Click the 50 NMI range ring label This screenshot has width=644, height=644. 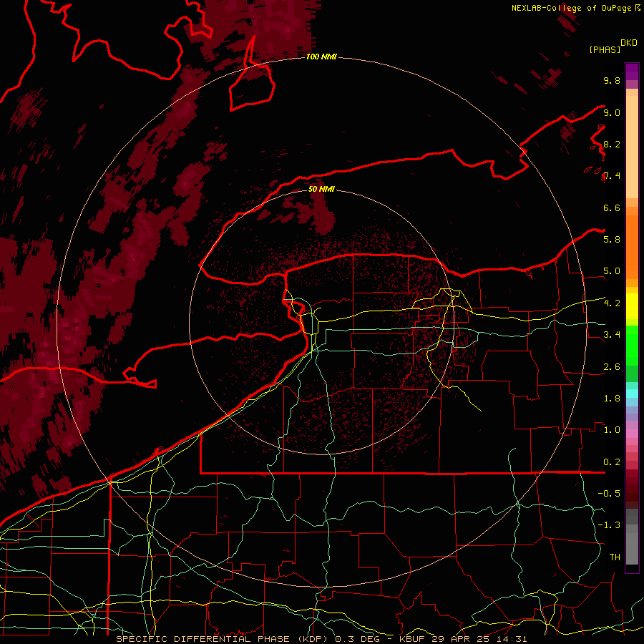click(321, 189)
